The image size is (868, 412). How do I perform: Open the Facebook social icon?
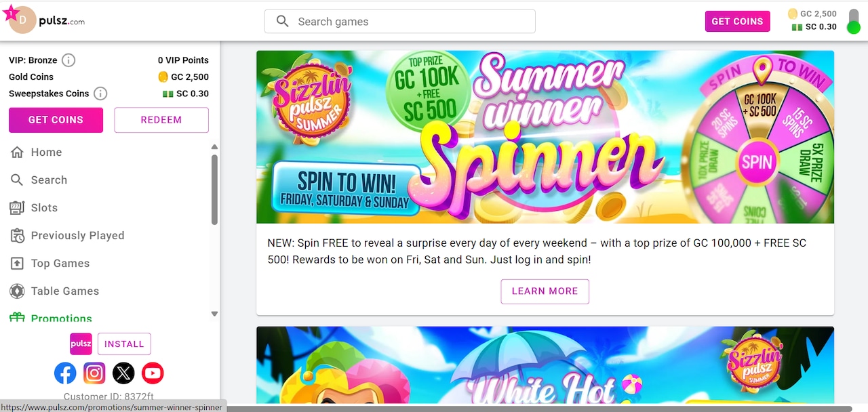pos(65,373)
